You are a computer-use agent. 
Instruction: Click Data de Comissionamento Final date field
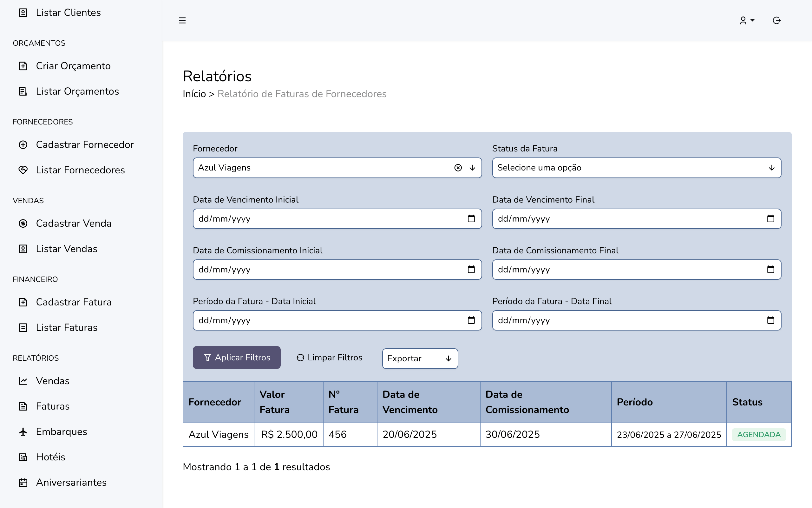coord(637,270)
